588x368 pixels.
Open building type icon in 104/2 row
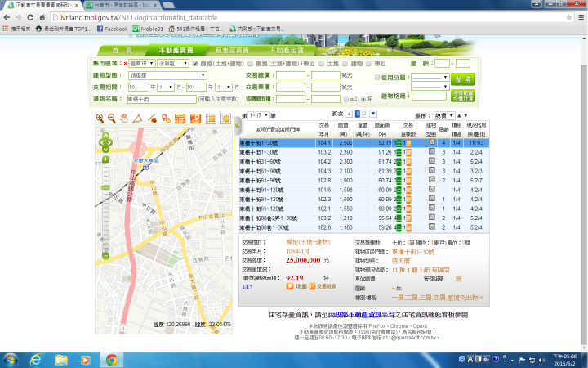click(432, 161)
